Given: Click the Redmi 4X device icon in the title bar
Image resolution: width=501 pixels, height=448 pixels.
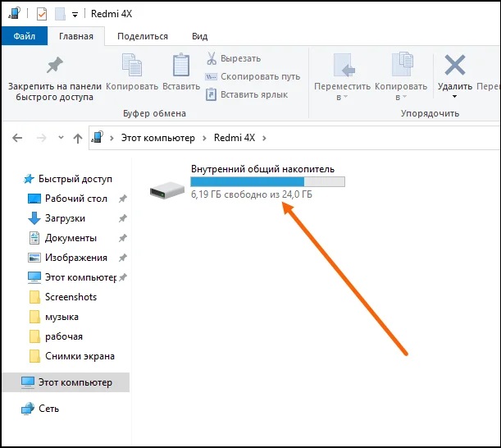Looking at the screenshot, I should 14,13.
